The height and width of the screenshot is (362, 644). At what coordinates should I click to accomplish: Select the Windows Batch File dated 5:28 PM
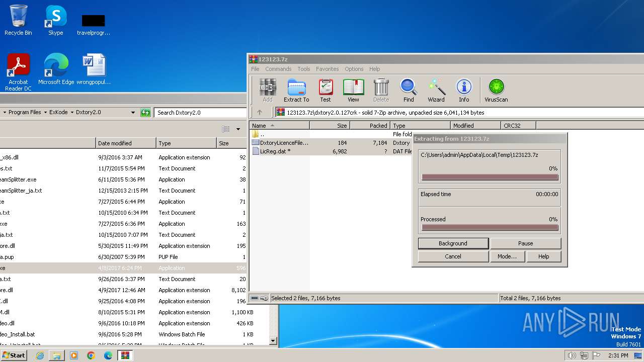pos(133,334)
